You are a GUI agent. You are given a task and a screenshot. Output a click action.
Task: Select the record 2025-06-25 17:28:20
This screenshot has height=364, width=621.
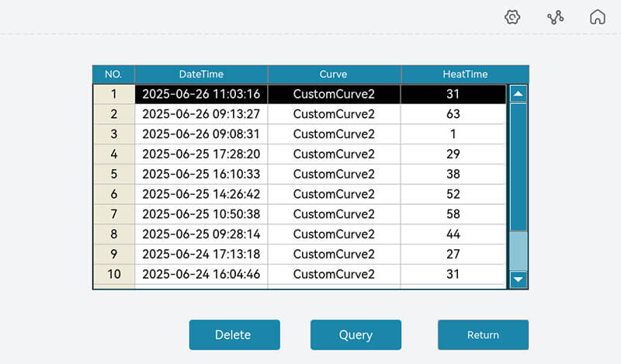point(201,154)
